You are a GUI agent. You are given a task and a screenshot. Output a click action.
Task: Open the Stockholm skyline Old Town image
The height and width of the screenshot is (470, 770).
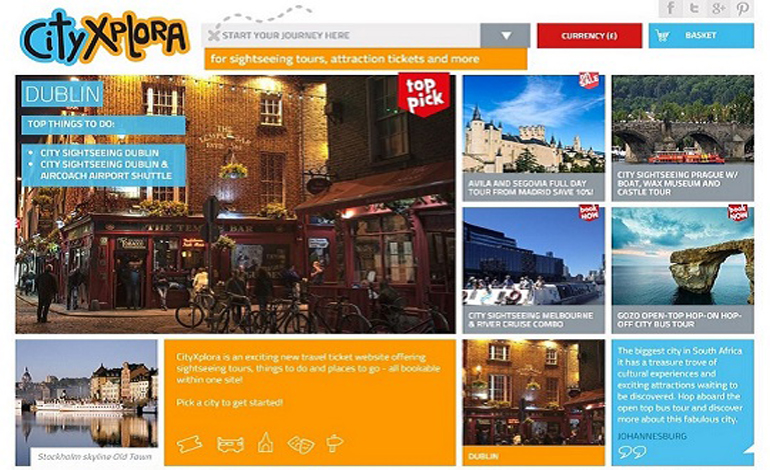coord(87,403)
